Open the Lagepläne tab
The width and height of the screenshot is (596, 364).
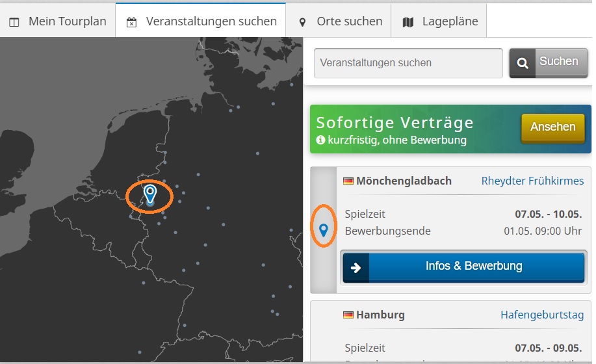(440, 21)
